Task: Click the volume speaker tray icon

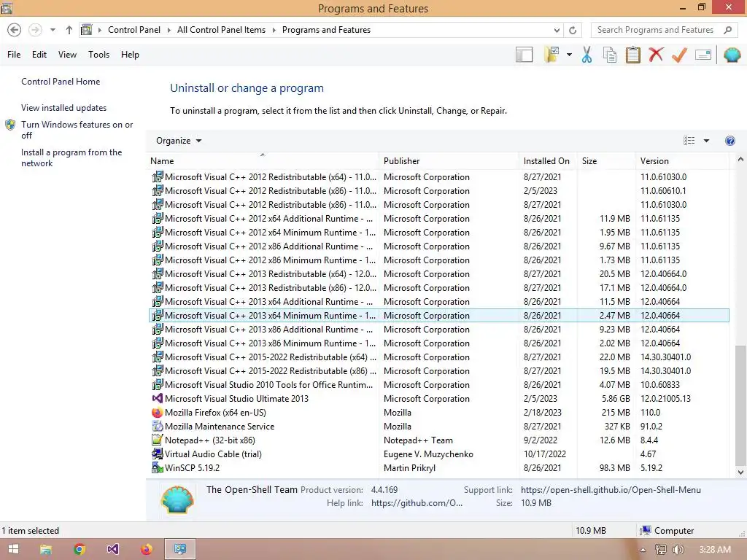Action: coord(678,550)
